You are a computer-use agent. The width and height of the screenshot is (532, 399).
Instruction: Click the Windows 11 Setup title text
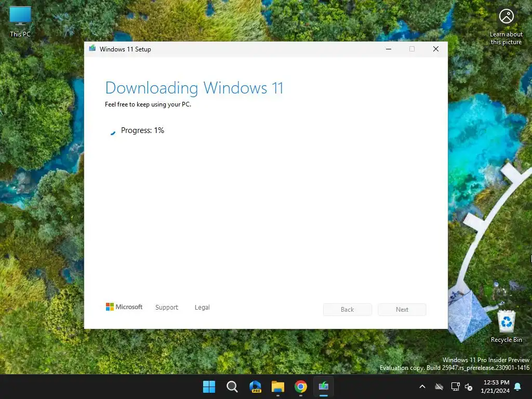tap(125, 49)
